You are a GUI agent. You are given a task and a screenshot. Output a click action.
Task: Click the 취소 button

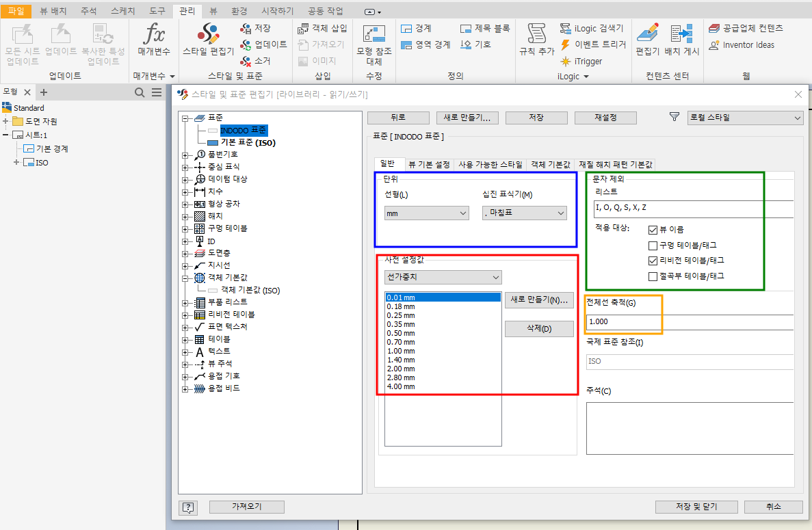point(774,507)
